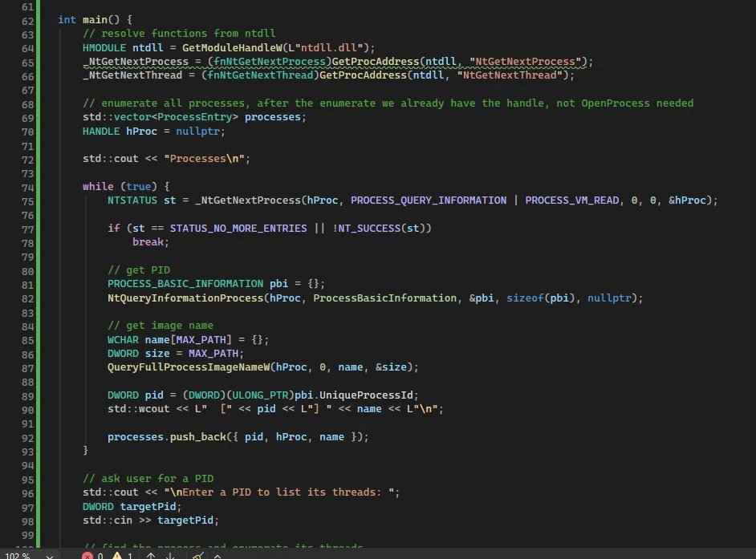Click 'ProcessEntry' template type on line 69
This screenshot has height=559, width=756.
click(195, 117)
